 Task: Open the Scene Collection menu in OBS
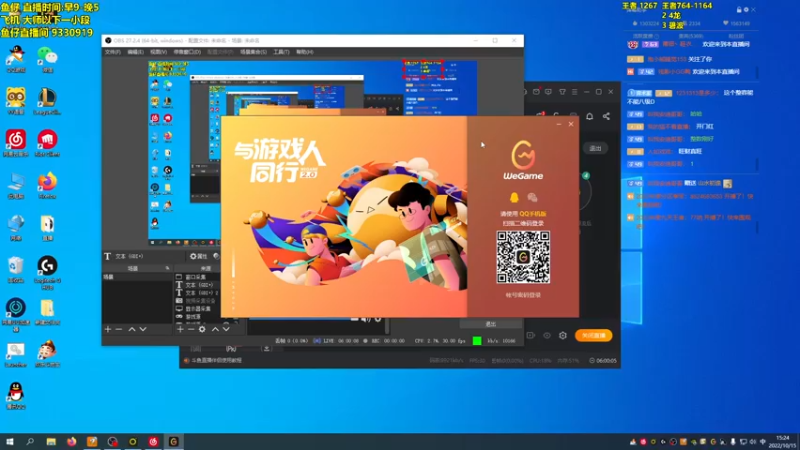pos(254,52)
